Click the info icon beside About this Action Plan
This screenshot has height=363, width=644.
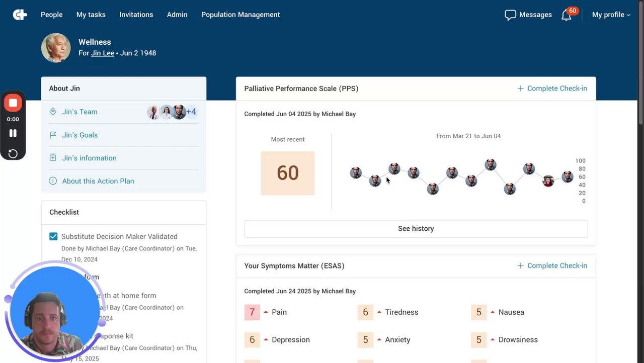click(x=53, y=181)
